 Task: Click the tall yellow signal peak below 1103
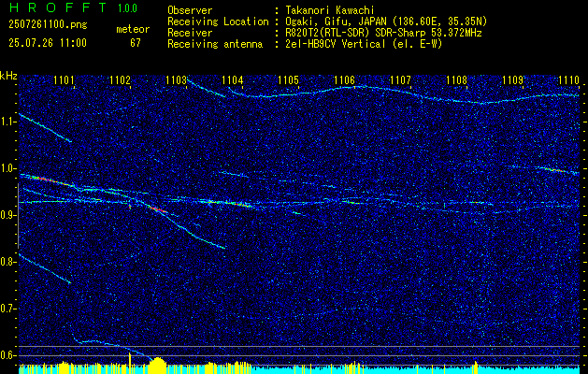click(x=157, y=365)
